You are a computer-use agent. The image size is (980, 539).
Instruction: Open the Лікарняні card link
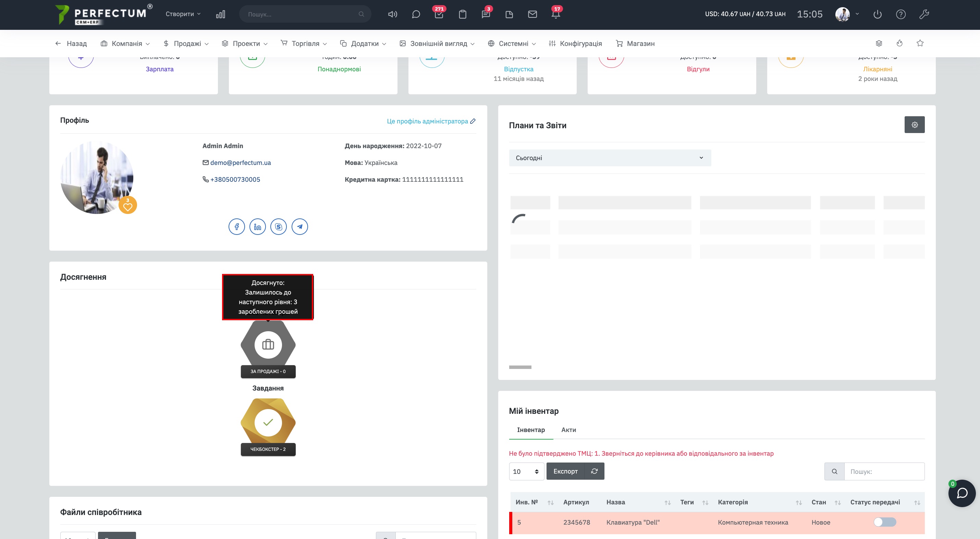[877, 69]
